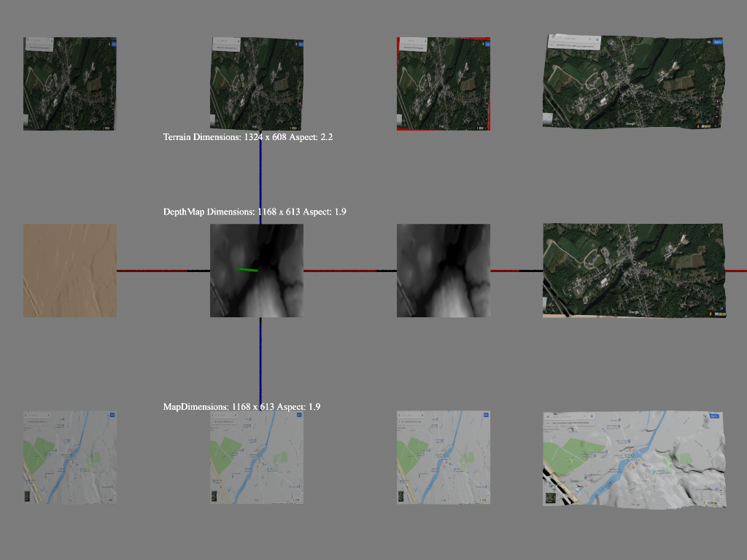Click the MapDimensions label
Viewport: 747px width, 560px height.
[241, 406]
